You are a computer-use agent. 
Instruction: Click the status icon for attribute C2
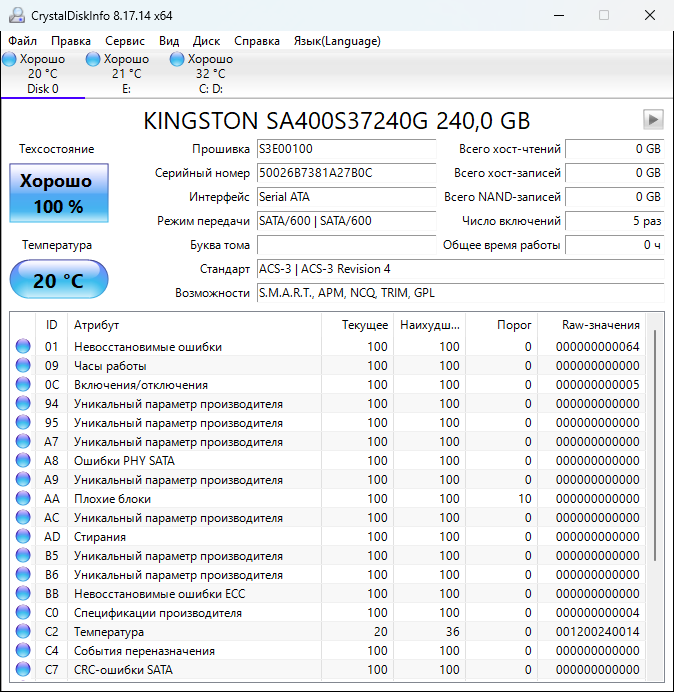tap(23, 631)
